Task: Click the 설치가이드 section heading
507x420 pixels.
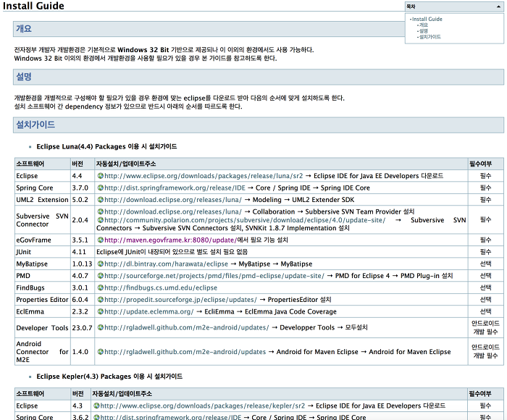Action: [x=35, y=125]
